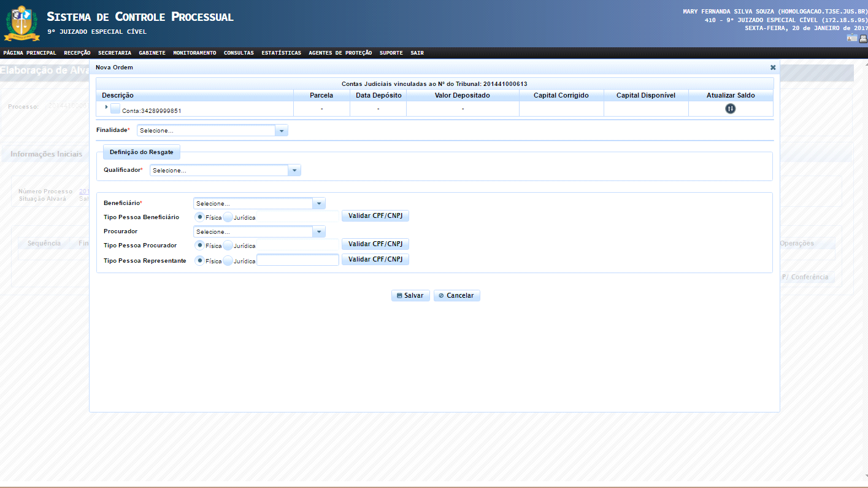Click the Representante CPF/CNPJ text field
The width and height of the screenshot is (868, 488).
298,260
